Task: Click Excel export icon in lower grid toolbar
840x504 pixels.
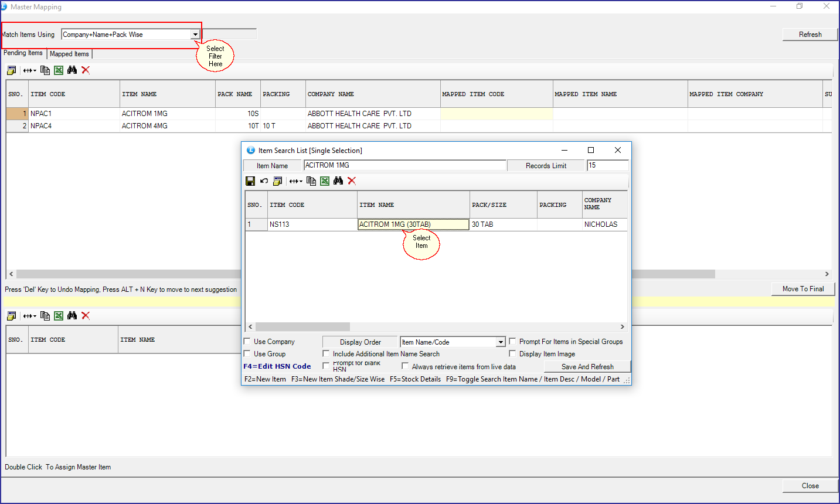Action: pyautogui.click(x=59, y=316)
